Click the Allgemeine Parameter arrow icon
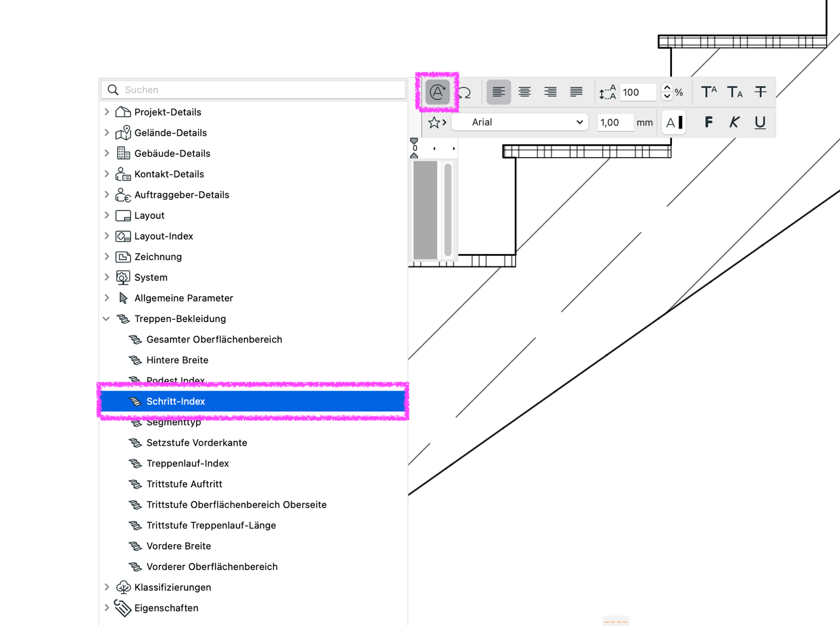This screenshot has width=840, height=626. pos(123,298)
